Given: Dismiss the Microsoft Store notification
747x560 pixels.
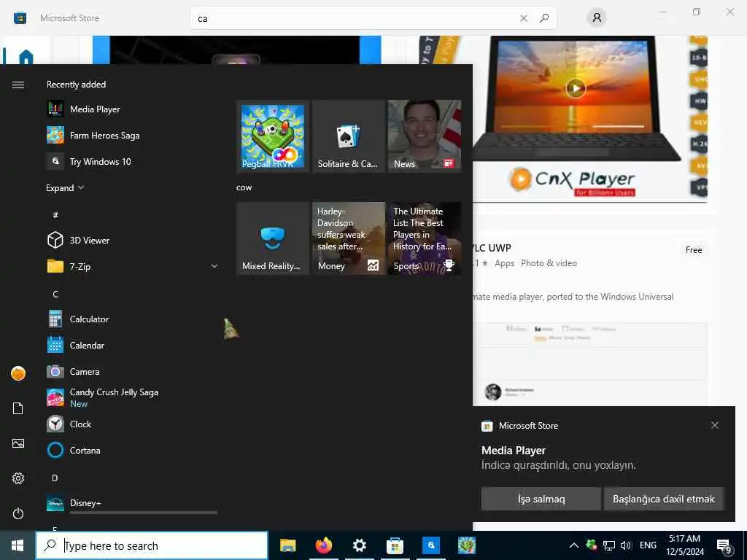Looking at the screenshot, I should point(715,425).
